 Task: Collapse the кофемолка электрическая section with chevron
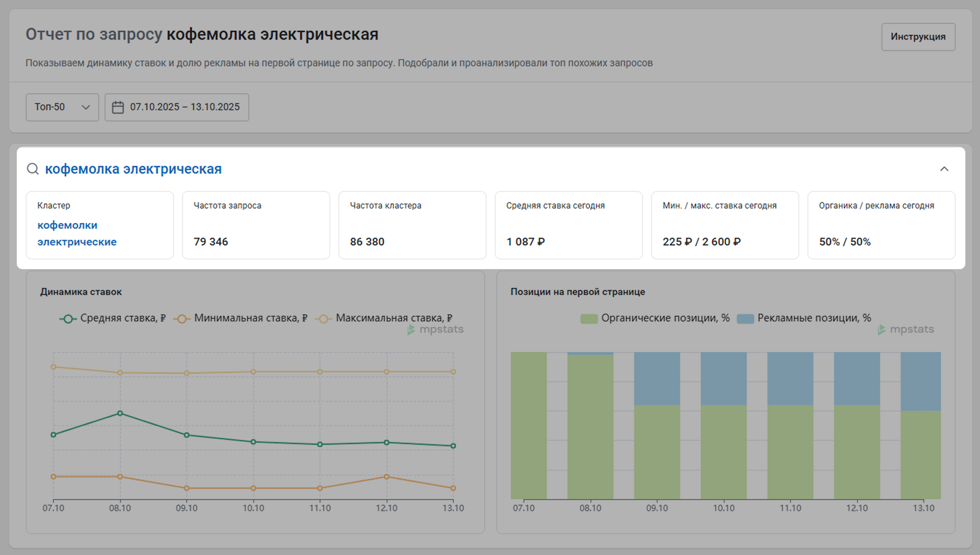[x=944, y=169]
